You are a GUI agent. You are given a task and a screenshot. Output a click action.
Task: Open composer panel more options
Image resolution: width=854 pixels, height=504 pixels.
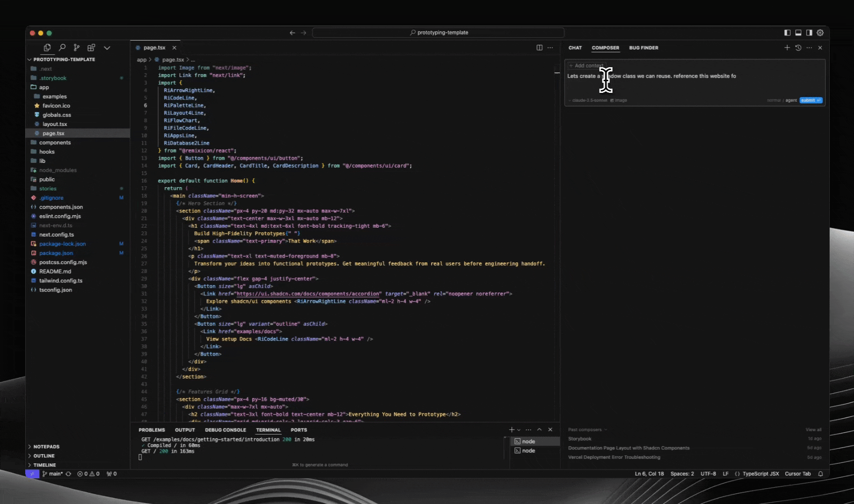tap(809, 48)
